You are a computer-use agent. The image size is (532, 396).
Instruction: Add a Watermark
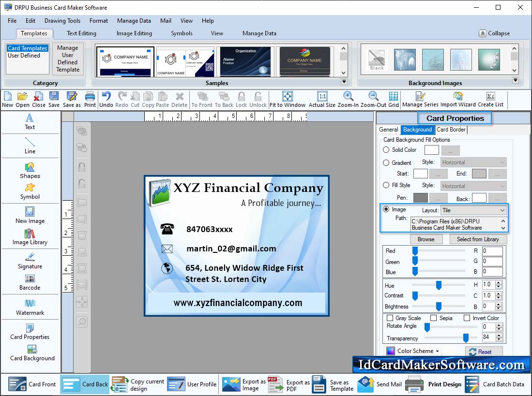pyautogui.click(x=30, y=307)
